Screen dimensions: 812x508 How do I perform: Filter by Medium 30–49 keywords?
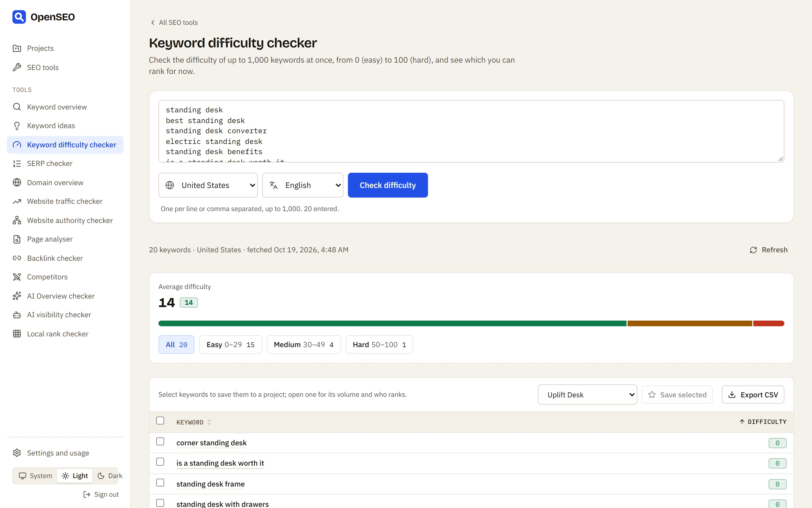tap(304, 345)
